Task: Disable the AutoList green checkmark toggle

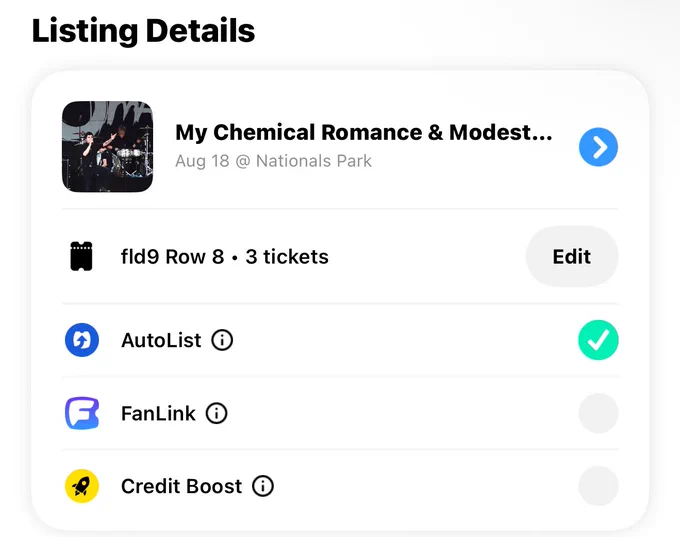Action: click(x=598, y=340)
